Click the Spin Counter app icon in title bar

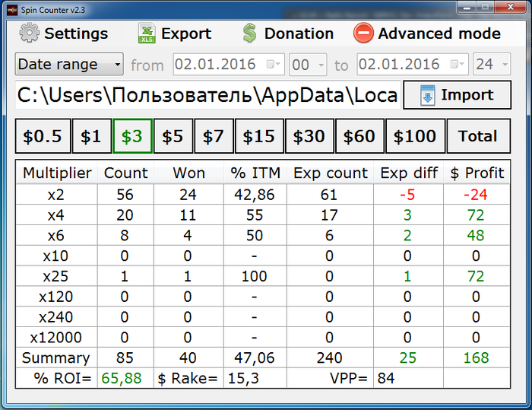coord(12,10)
